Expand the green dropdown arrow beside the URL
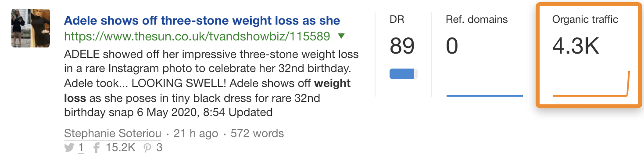 [341, 36]
